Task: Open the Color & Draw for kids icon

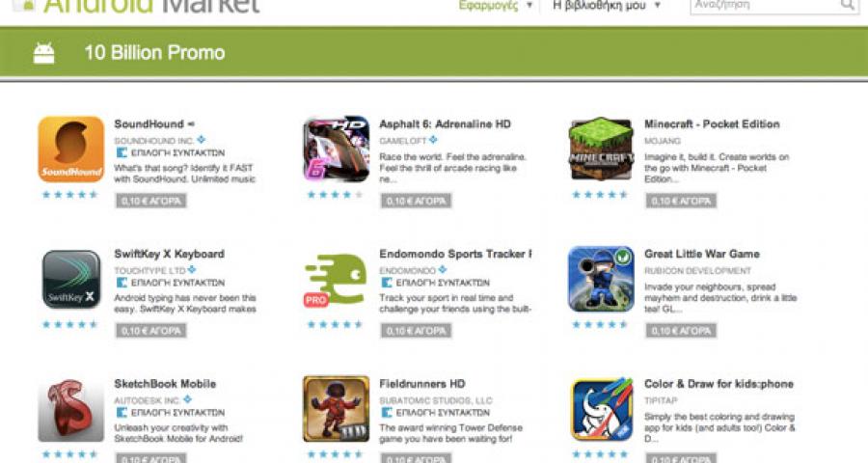Action: 602,409
